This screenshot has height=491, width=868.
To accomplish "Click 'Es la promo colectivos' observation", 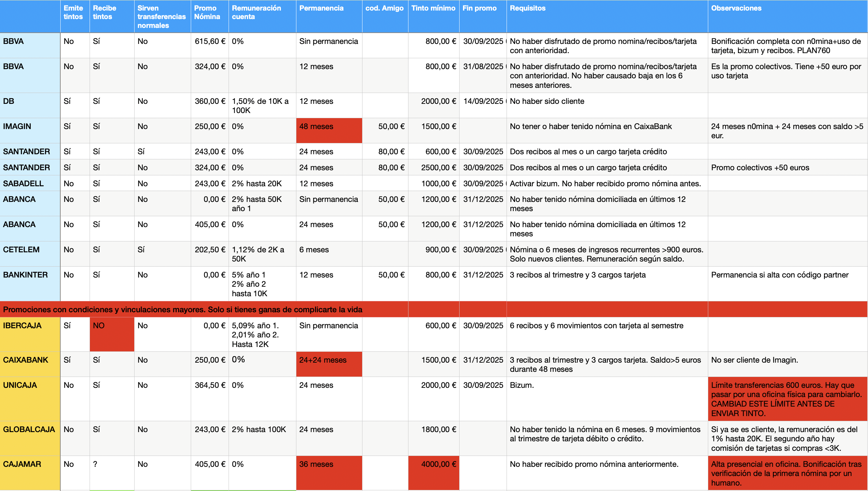I will coord(788,75).
